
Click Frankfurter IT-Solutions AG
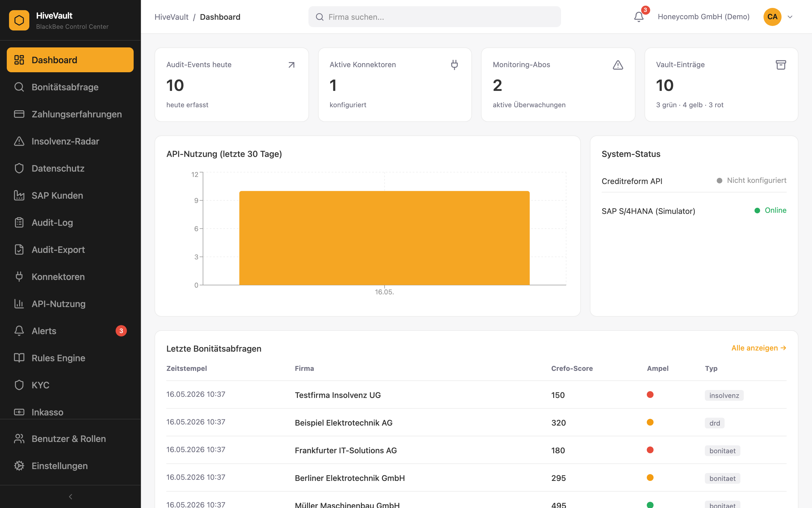[x=346, y=450]
